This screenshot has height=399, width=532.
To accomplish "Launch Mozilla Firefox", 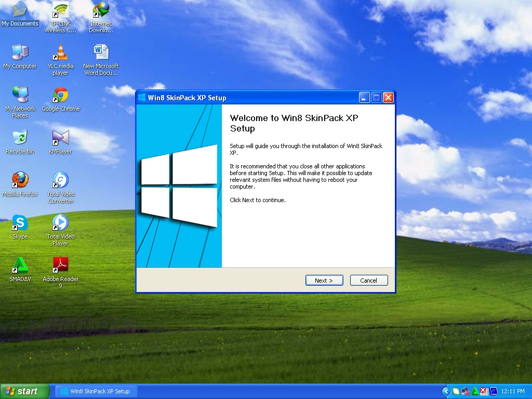I will (x=20, y=179).
